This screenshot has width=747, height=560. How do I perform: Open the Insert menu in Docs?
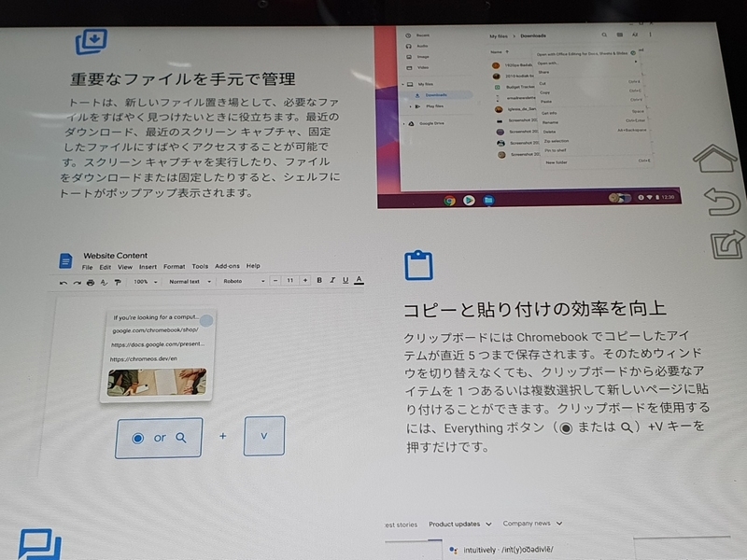coord(148,267)
